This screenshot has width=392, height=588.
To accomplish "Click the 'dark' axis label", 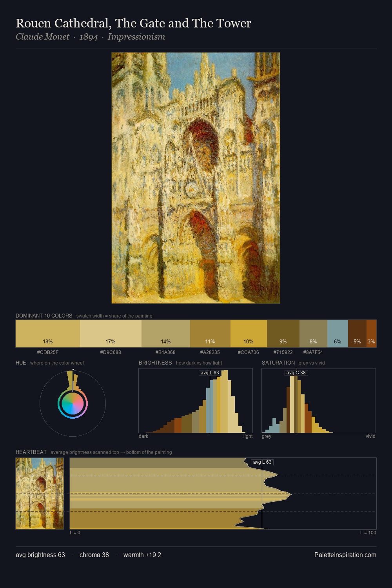I will pos(143,436).
